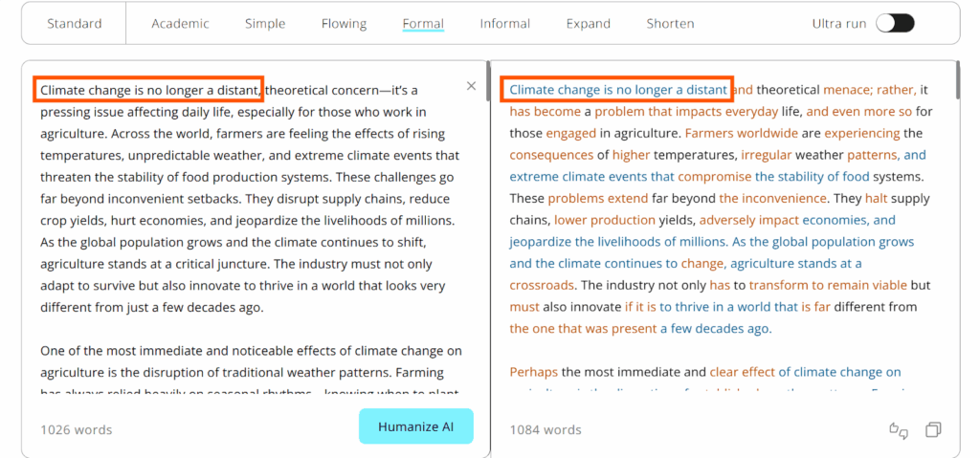The height and width of the screenshot is (458, 980).
Task: Select the Standard mode tab
Action: [x=75, y=24]
